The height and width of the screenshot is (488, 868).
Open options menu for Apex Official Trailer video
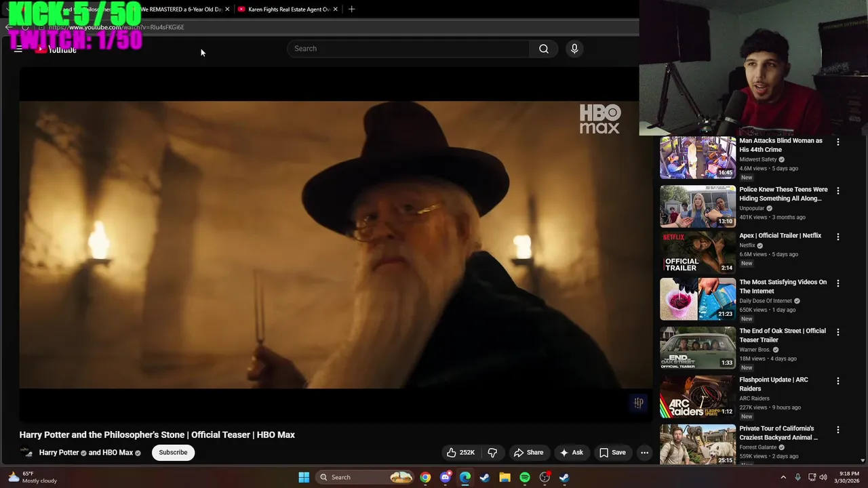[838, 237]
